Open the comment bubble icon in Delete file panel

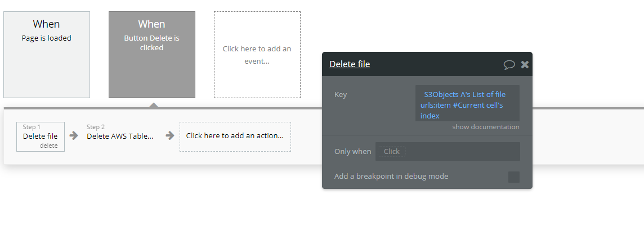[509, 65]
